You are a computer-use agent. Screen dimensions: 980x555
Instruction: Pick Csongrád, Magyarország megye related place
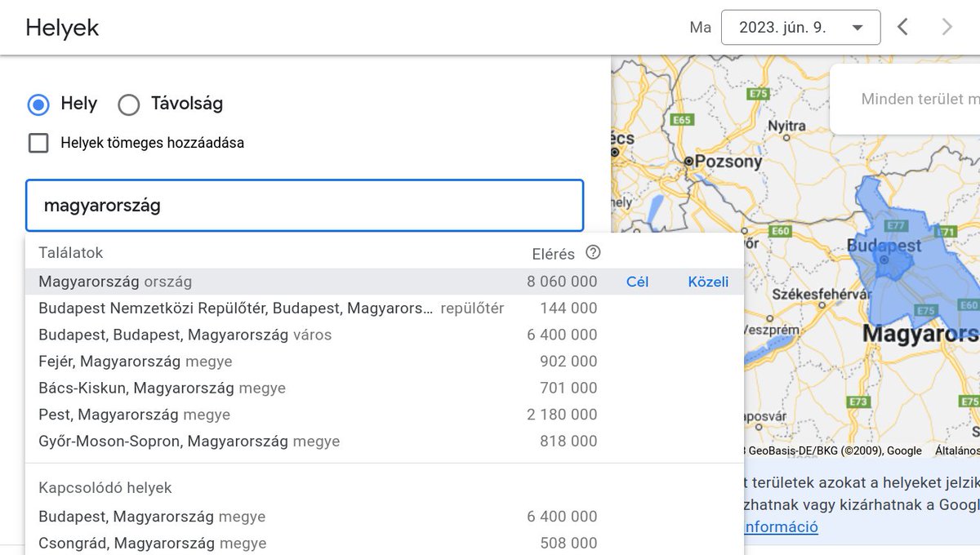[x=385, y=543]
